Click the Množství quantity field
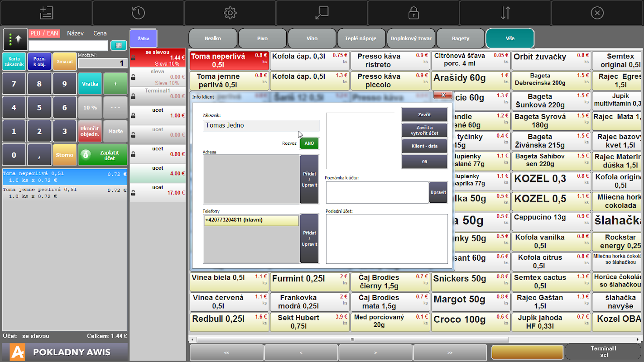 coord(102,63)
